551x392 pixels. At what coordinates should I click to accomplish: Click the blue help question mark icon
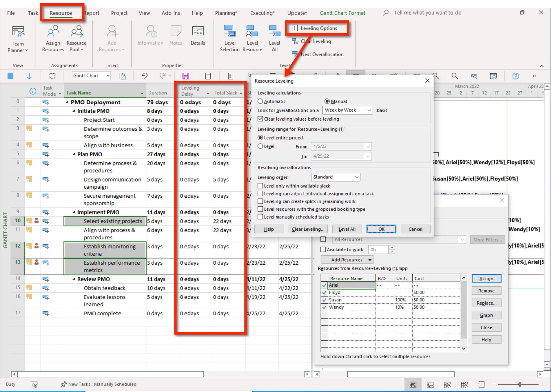pos(516,76)
